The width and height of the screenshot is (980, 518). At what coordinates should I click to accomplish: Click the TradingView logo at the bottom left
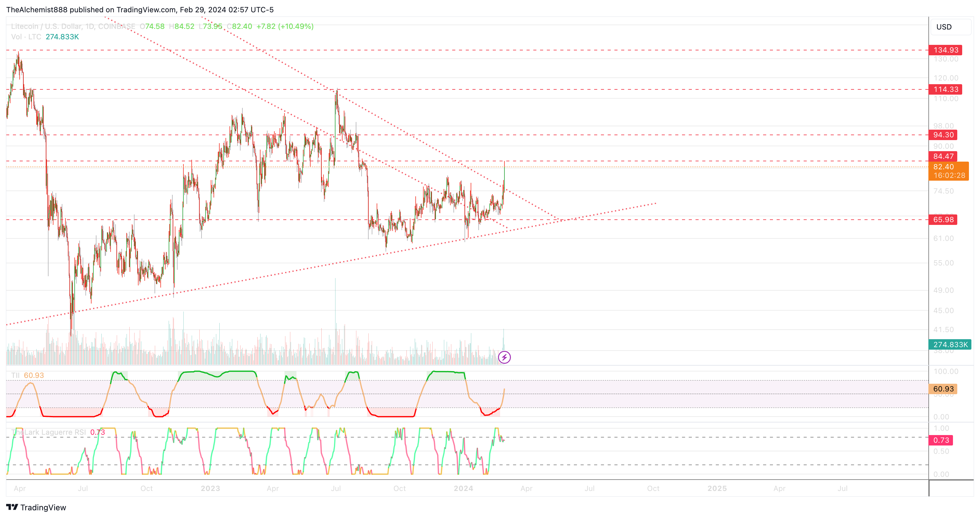pyautogui.click(x=36, y=507)
